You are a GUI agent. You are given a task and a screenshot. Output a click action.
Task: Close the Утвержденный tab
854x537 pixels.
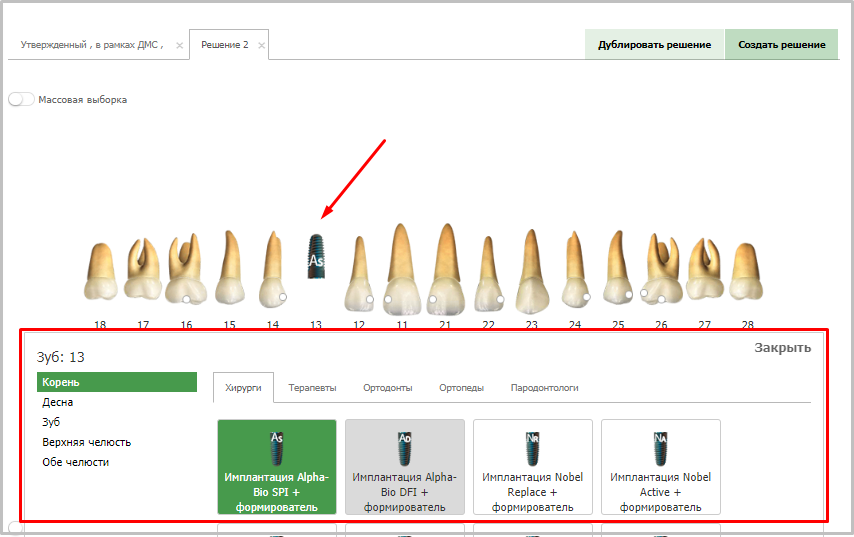coord(179,45)
